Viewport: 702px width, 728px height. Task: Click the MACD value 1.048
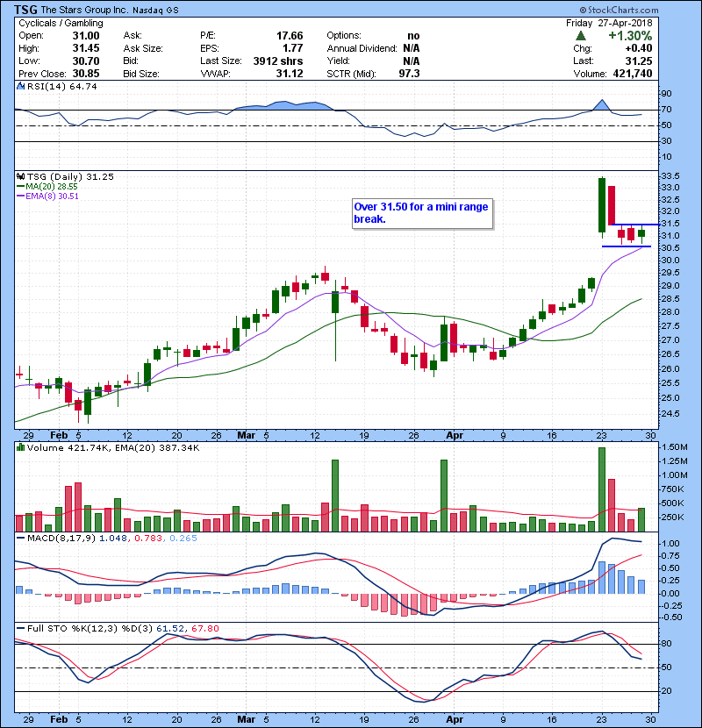click(x=113, y=539)
